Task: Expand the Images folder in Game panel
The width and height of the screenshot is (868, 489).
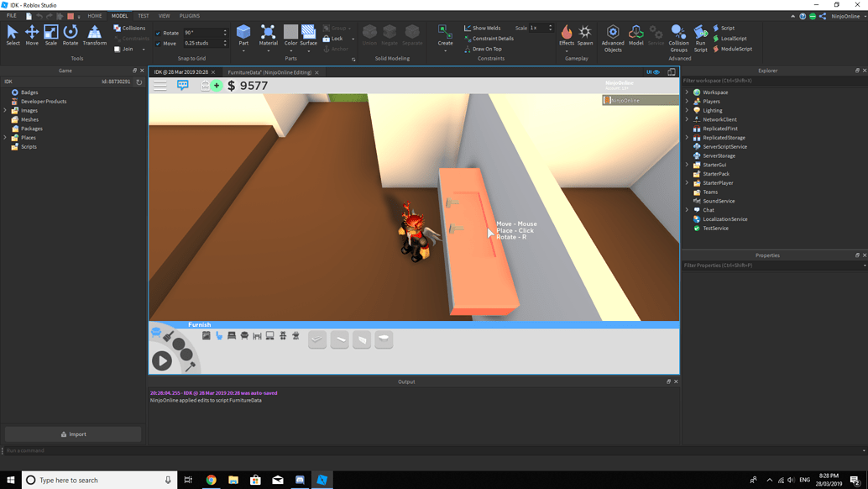Action: pos(6,110)
